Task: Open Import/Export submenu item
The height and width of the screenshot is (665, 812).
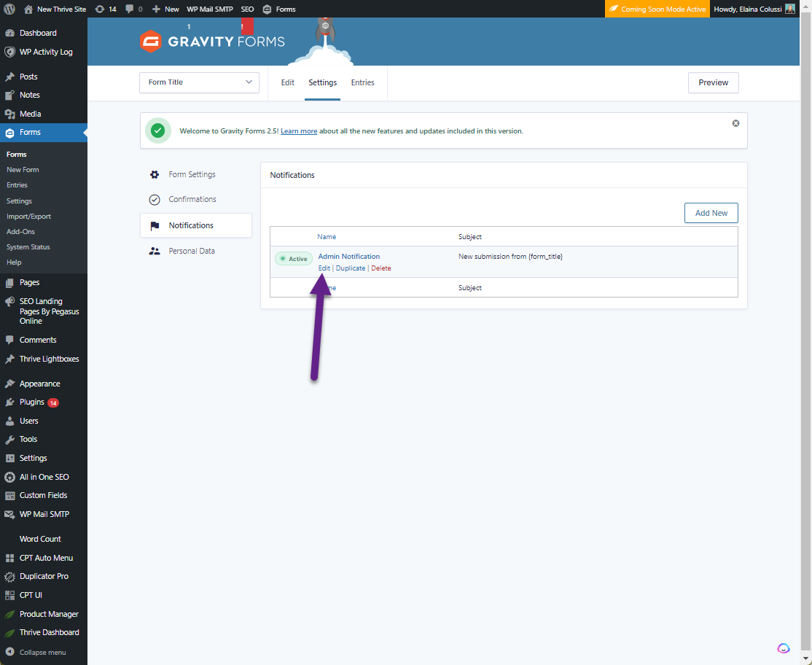Action: 28,216
